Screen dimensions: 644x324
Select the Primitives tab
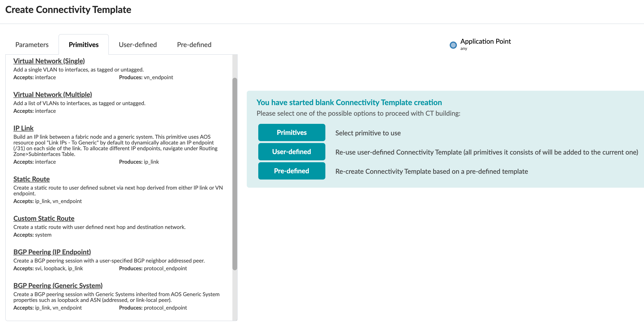84,45
